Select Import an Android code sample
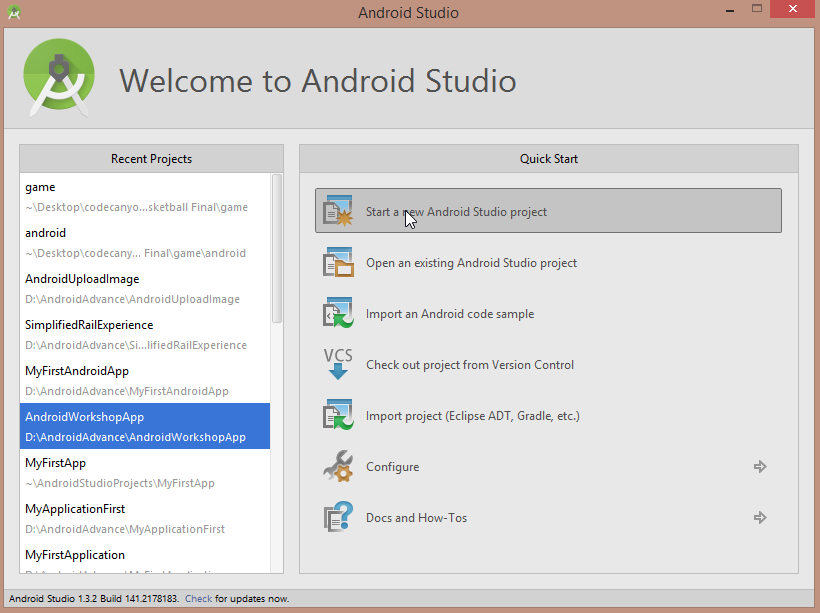 click(450, 314)
